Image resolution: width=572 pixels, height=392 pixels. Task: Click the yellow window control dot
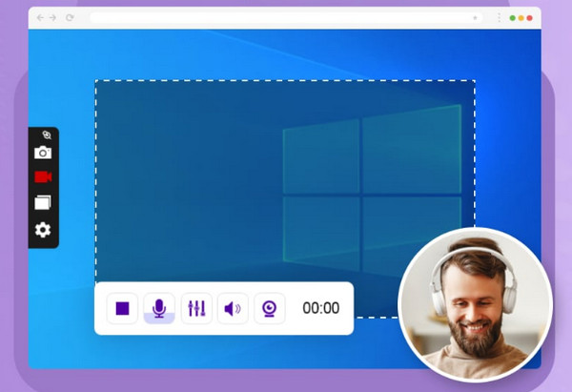pyautogui.click(x=521, y=18)
